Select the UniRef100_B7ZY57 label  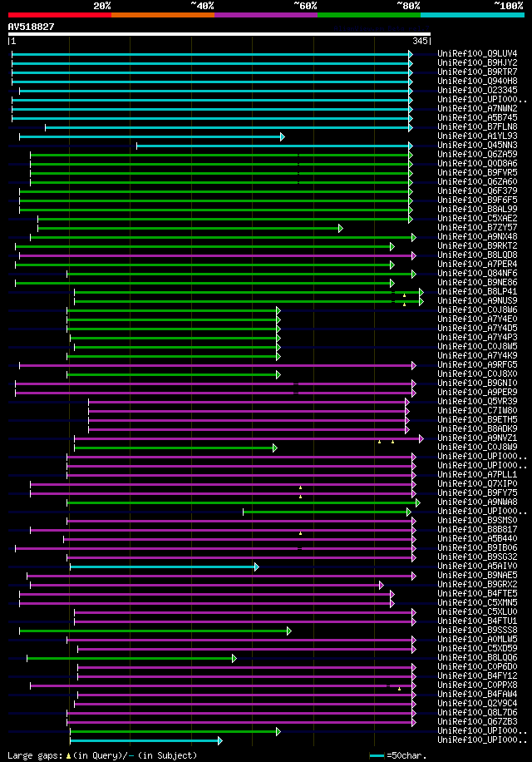[x=477, y=227]
